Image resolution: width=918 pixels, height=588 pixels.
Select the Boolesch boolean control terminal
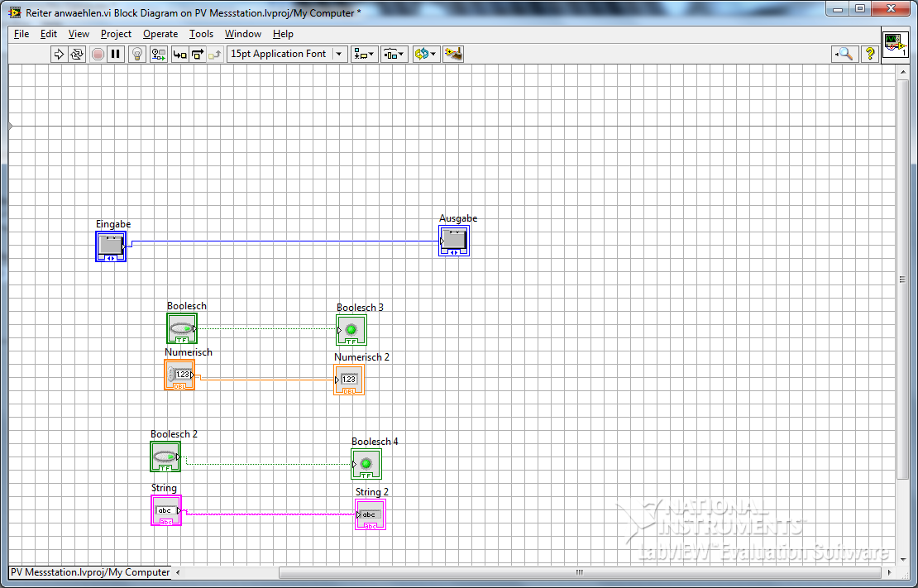click(x=182, y=328)
